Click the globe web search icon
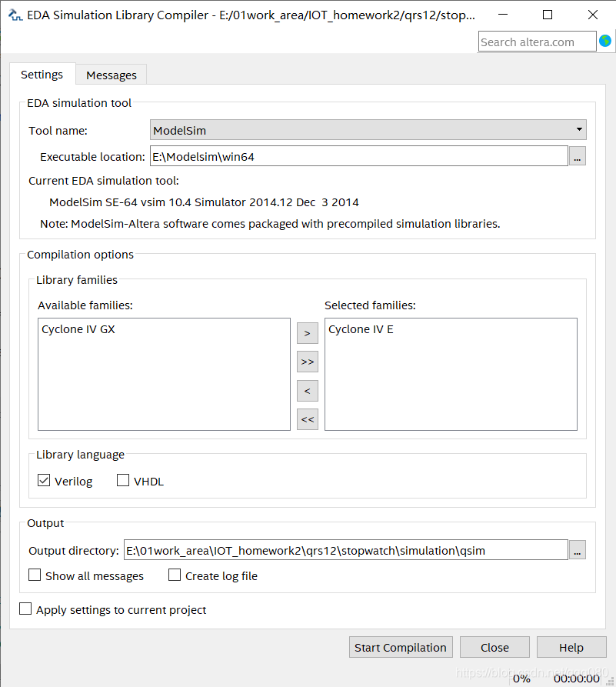The width and height of the screenshot is (616, 687). coord(605,42)
